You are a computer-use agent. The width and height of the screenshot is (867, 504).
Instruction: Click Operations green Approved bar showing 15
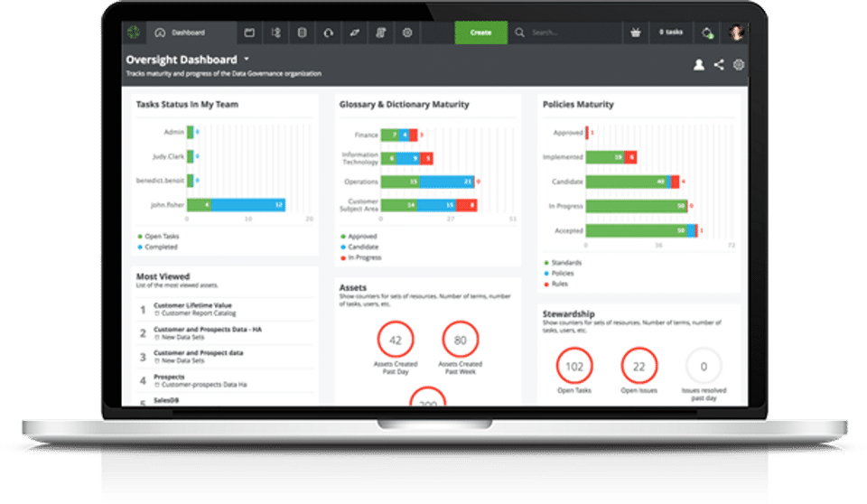click(400, 182)
